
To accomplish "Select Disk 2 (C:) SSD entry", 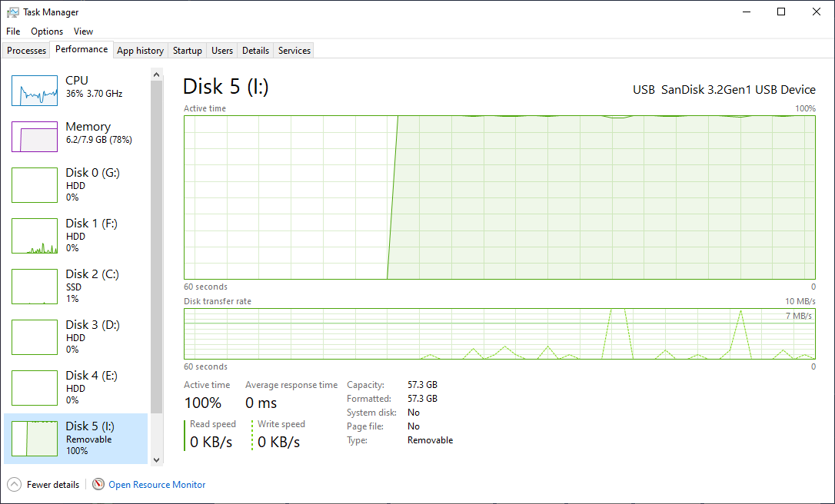I will [x=75, y=287].
